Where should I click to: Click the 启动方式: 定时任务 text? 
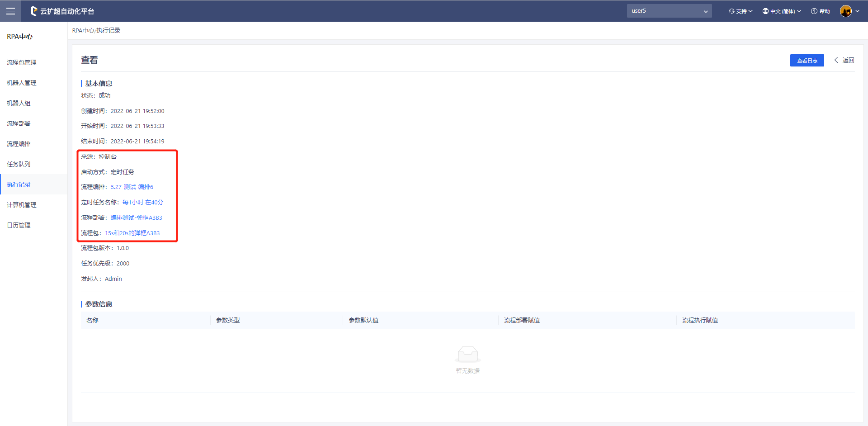[x=108, y=172]
